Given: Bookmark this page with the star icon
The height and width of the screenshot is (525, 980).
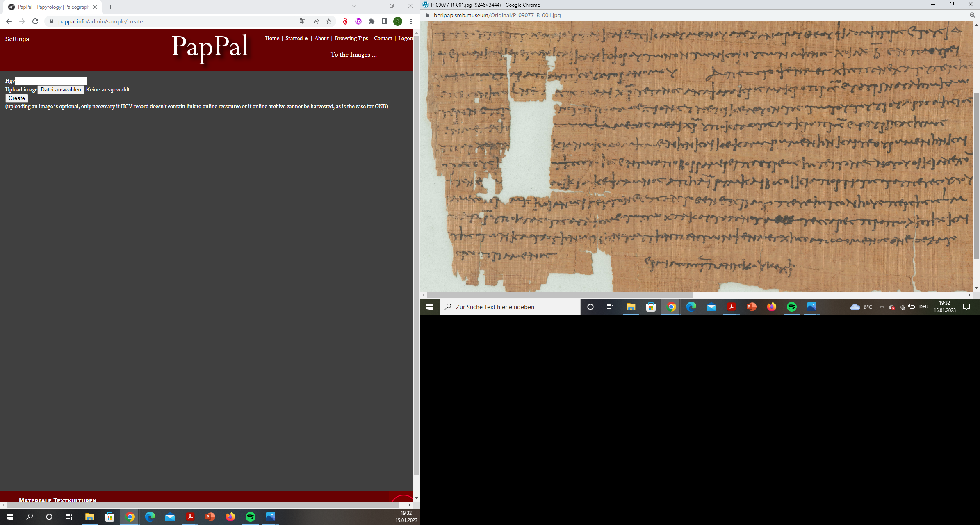Looking at the screenshot, I should click(x=329, y=21).
